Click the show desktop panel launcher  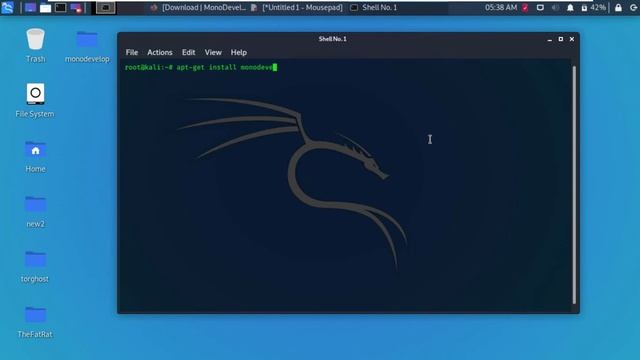(30, 7)
